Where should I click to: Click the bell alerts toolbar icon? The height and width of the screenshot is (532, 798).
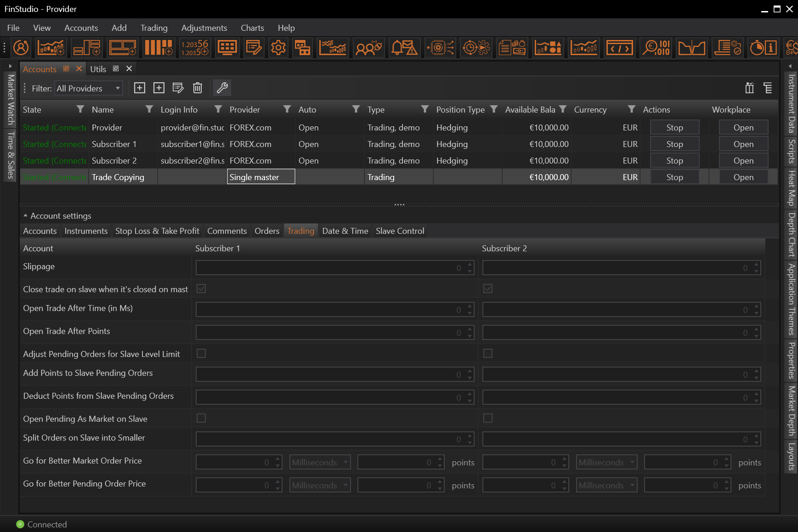(403, 48)
